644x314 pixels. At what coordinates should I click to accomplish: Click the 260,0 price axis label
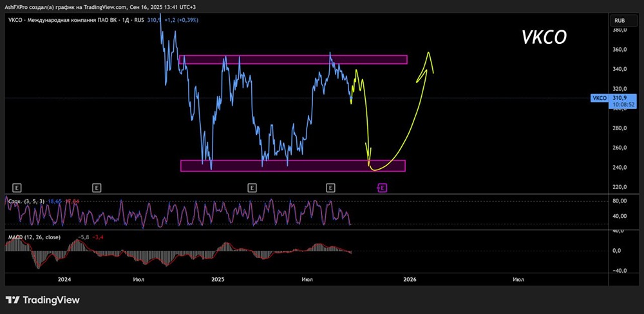point(620,148)
